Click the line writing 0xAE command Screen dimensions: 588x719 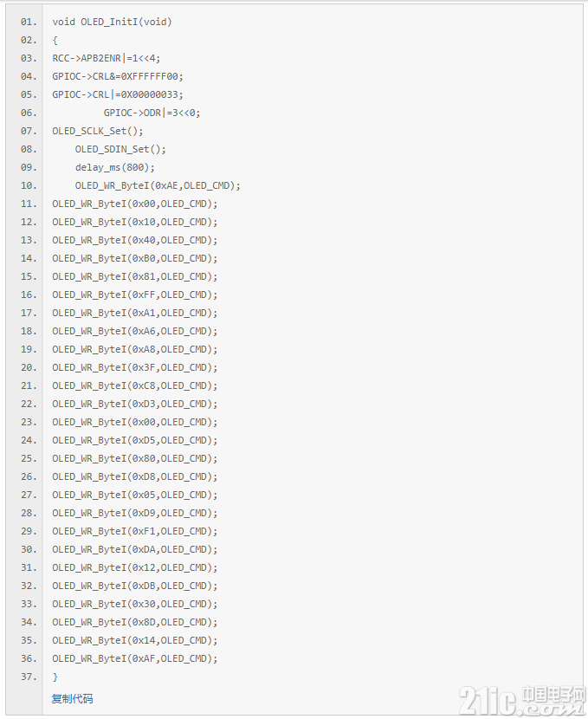point(158,185)
